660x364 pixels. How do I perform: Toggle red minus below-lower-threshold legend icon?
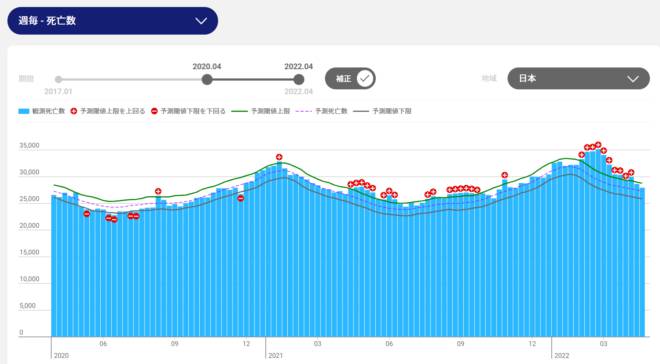coord(154,111)
